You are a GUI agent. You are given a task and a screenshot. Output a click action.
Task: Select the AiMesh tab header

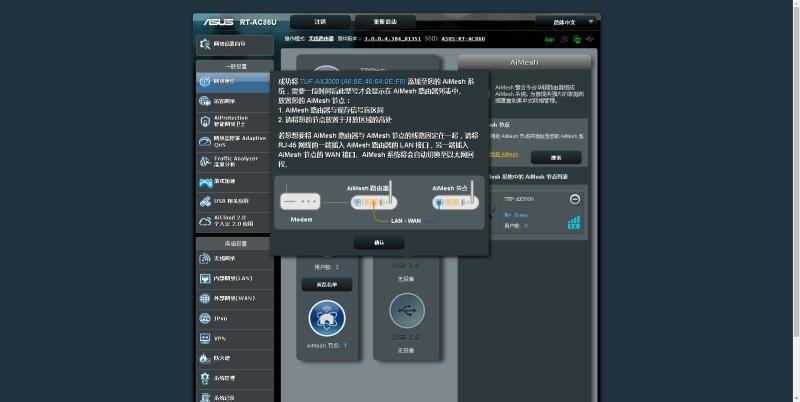pos(524,62)
